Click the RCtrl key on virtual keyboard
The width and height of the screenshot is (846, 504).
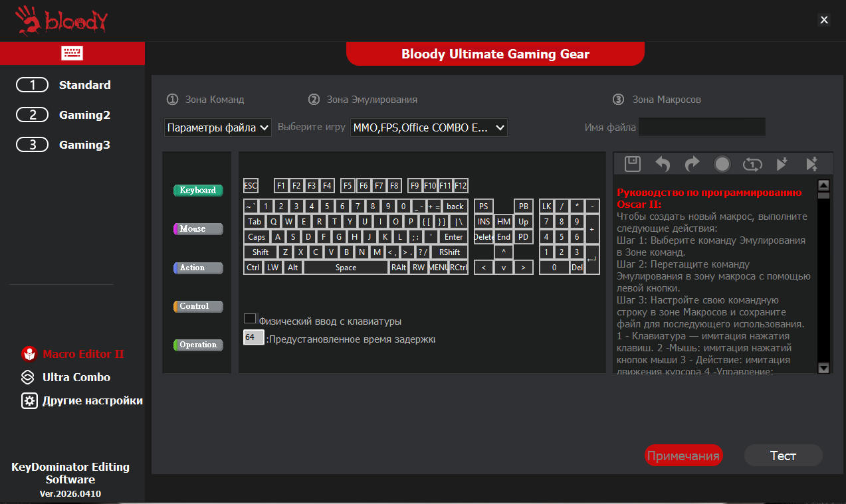(459, 268)
